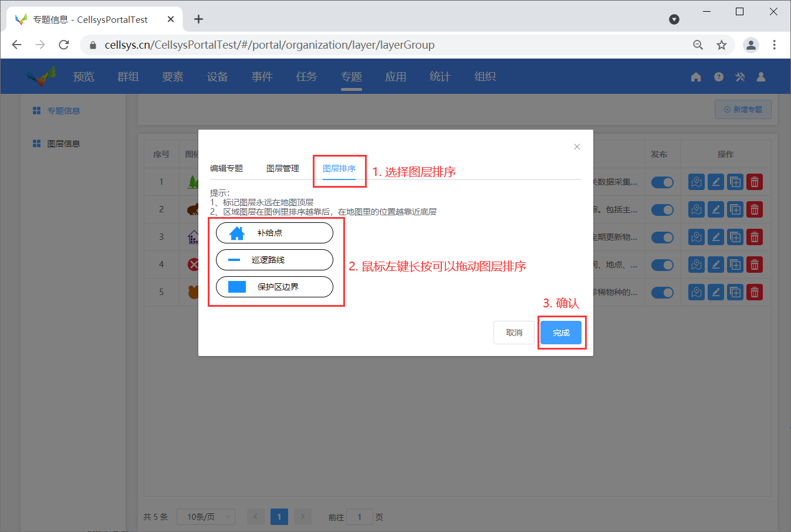The height and width of the screenshot is (532, 791).
Task: Toggle the publish switch in row 1
Action: pos(662,182)
